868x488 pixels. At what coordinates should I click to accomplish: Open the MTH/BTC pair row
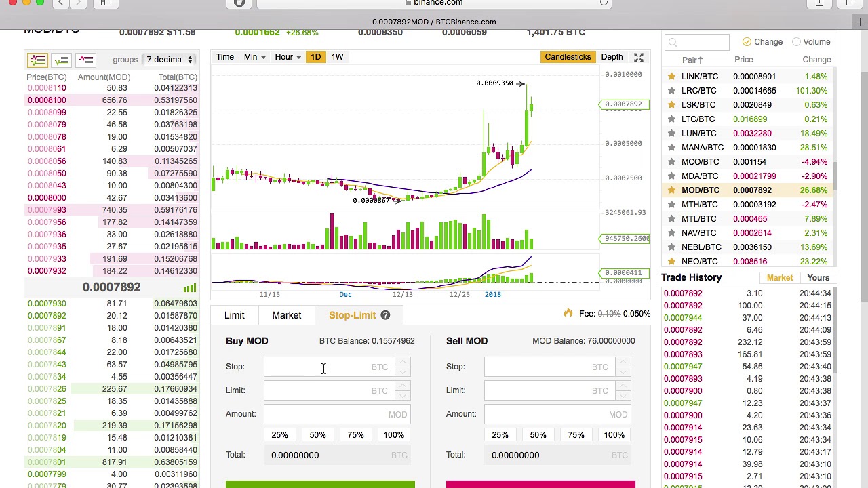click(x=748, y=205)
